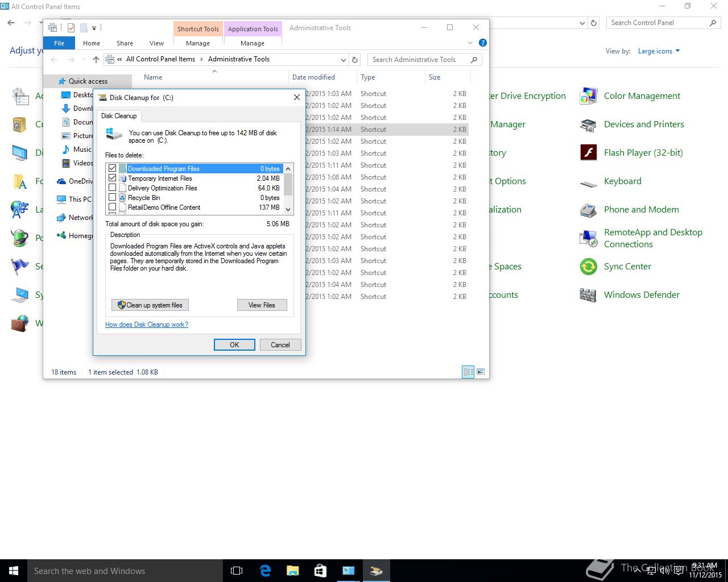This screenshot has width=728, height=582.
Task: Open Sync Center in Control Panel
Action: (615, 267)
